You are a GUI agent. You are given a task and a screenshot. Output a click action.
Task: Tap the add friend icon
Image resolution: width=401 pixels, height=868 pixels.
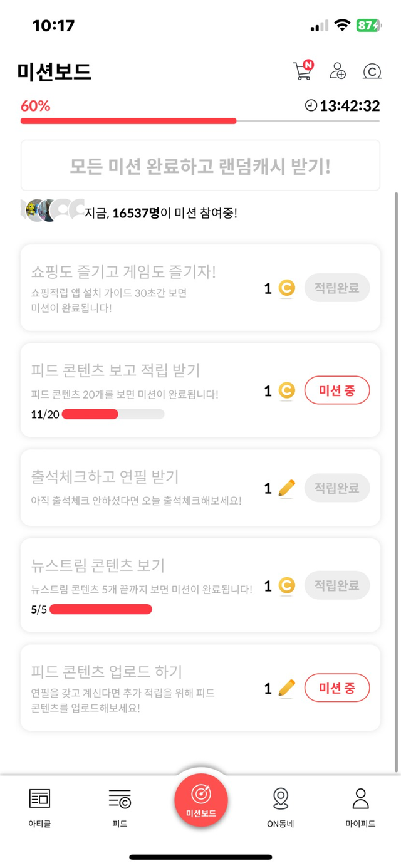pos(338,71)
